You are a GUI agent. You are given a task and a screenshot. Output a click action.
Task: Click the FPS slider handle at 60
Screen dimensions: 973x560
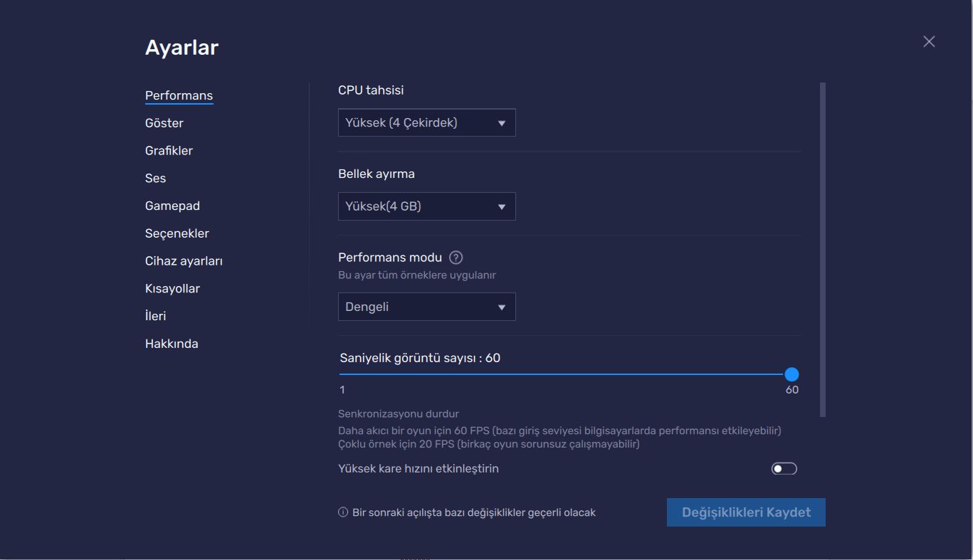click(791, 374)
